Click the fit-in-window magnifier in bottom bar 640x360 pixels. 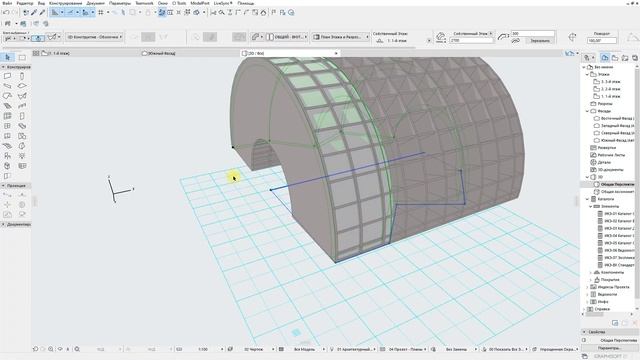[x=77, y=349]
